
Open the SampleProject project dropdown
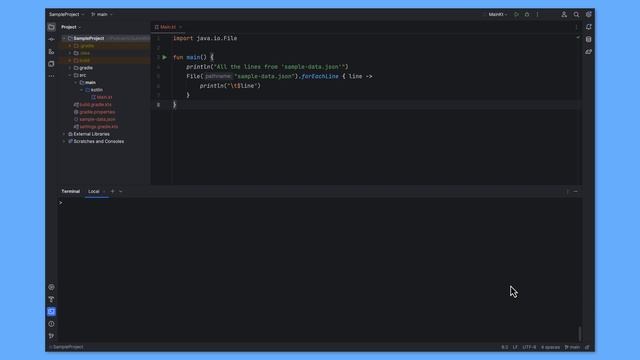tap(66, 14)
